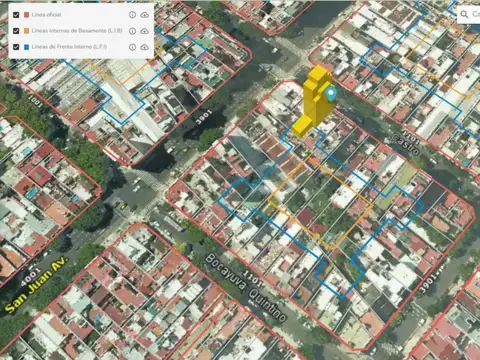480x360 pixels.
Task: Click the blue L.F.I color swatch
Action: (x=27, y=47)
